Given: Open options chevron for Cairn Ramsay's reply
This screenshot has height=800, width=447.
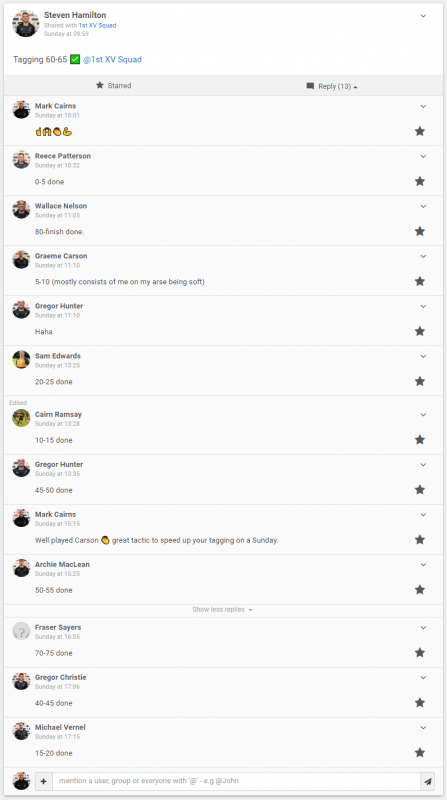Looking at the screenshot, I should [x=423, y=415].
